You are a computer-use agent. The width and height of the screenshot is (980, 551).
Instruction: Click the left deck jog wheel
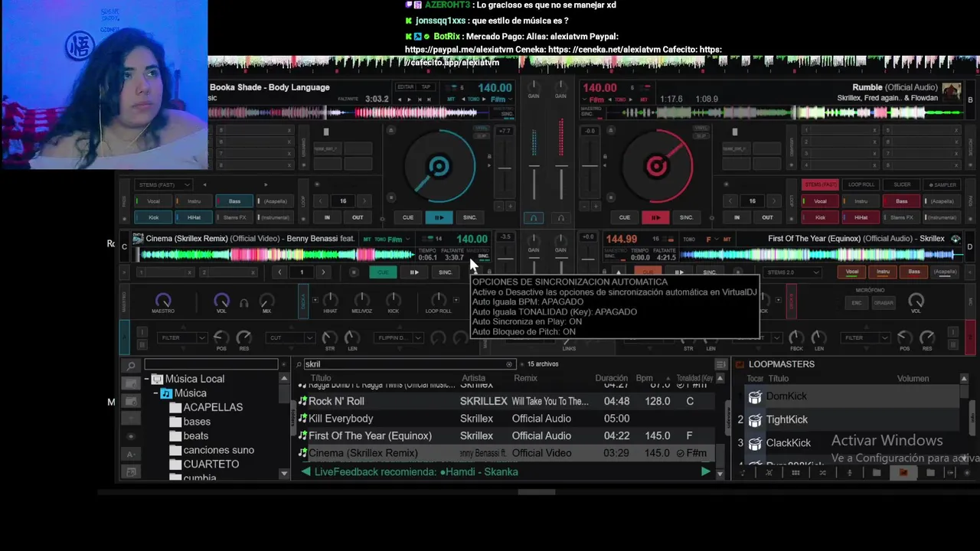(439, 166)
